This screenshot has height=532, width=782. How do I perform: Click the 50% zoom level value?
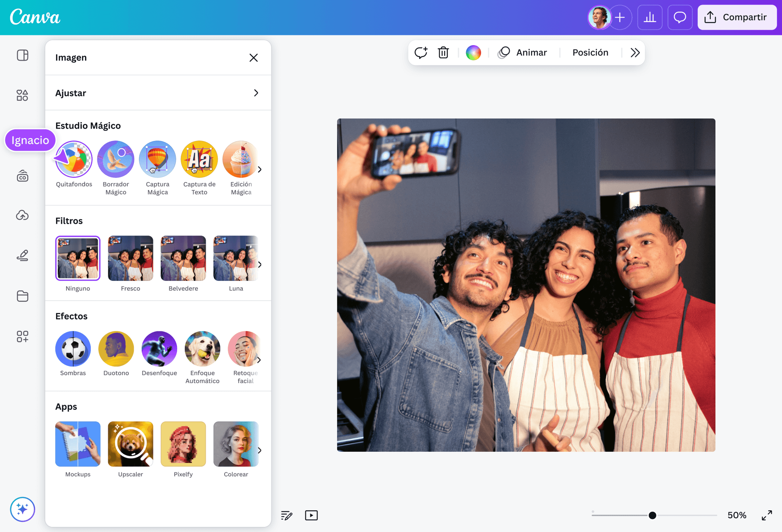pyautogui.click(x=737, y=515)
